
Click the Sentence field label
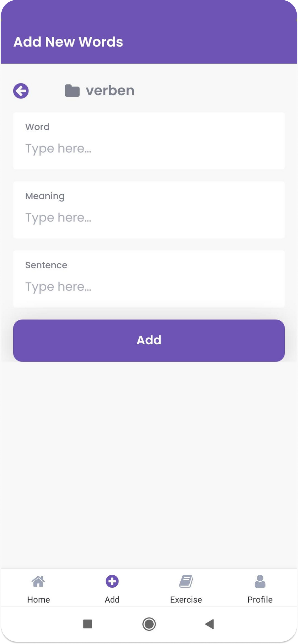(46, 265)
